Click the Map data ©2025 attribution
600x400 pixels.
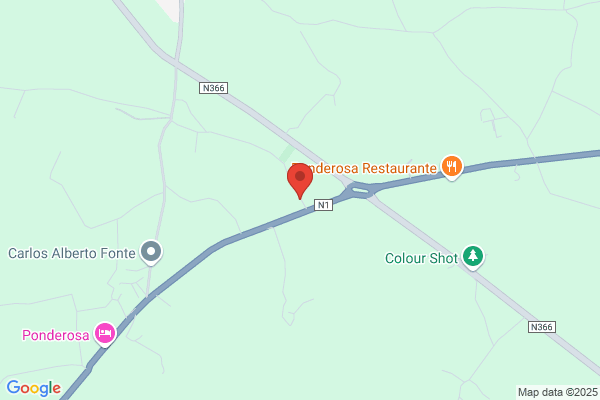click(x=558, y=392)
